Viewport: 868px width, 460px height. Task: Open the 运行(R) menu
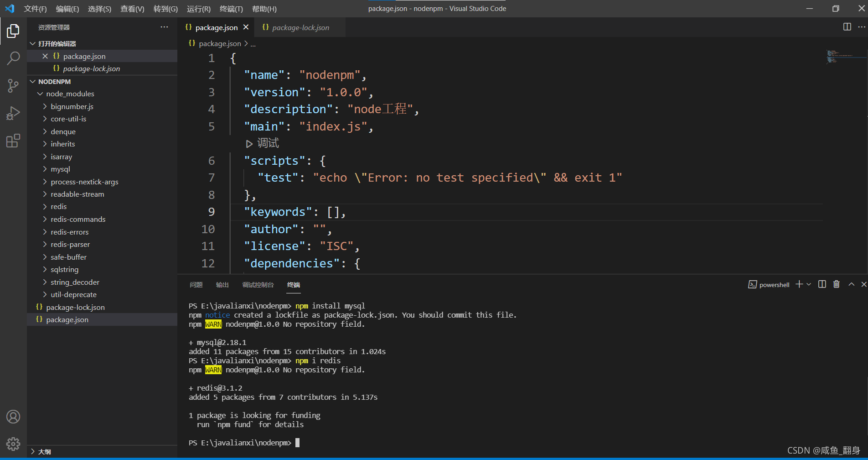[199, 9]
